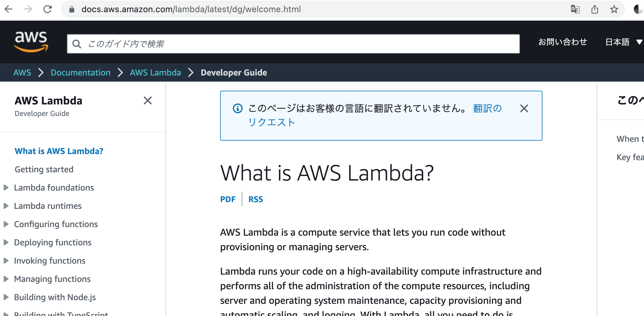Open Invoking functions page link
The image size is (644, 316).
pos(50,261)
